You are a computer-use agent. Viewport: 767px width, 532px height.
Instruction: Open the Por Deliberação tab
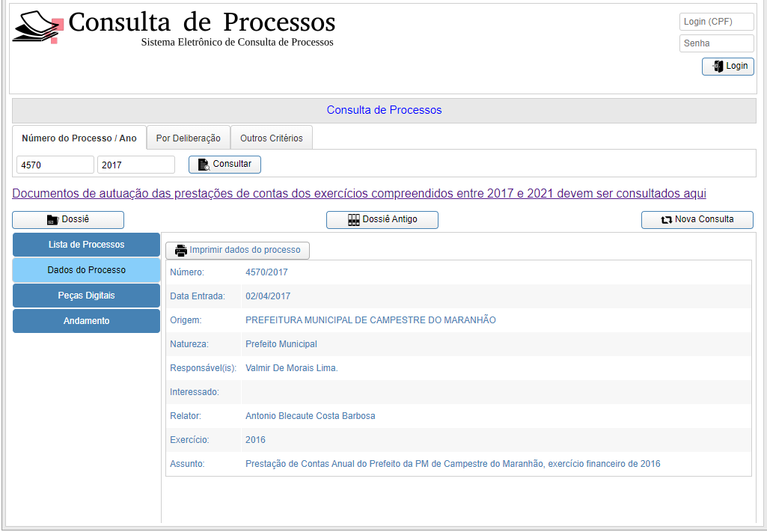pyautogui.click(x=189, y=138)
